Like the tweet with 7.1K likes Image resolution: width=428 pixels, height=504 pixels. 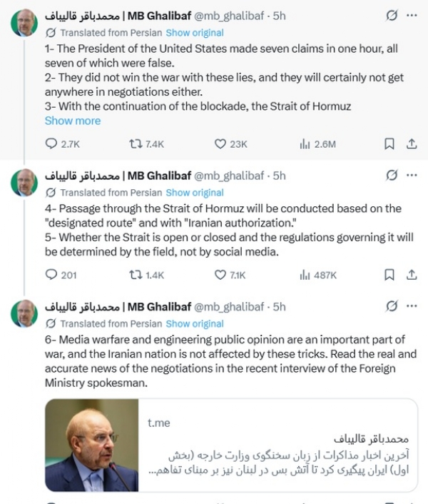click(219, 274)
